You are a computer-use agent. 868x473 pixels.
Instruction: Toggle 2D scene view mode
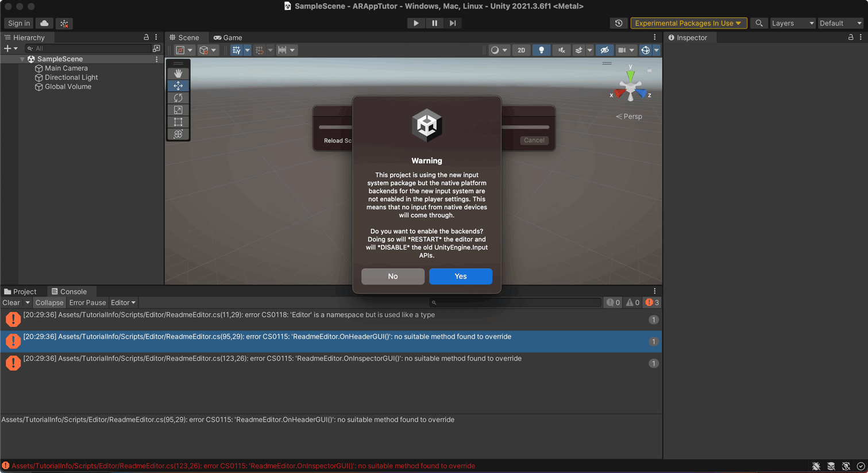click(x=521, y=50)
